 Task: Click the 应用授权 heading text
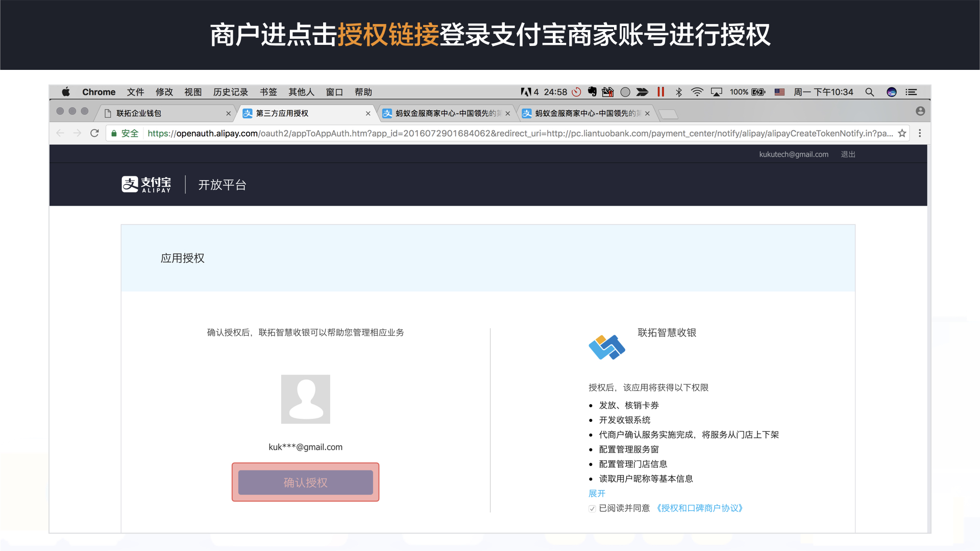click(182, 258)
